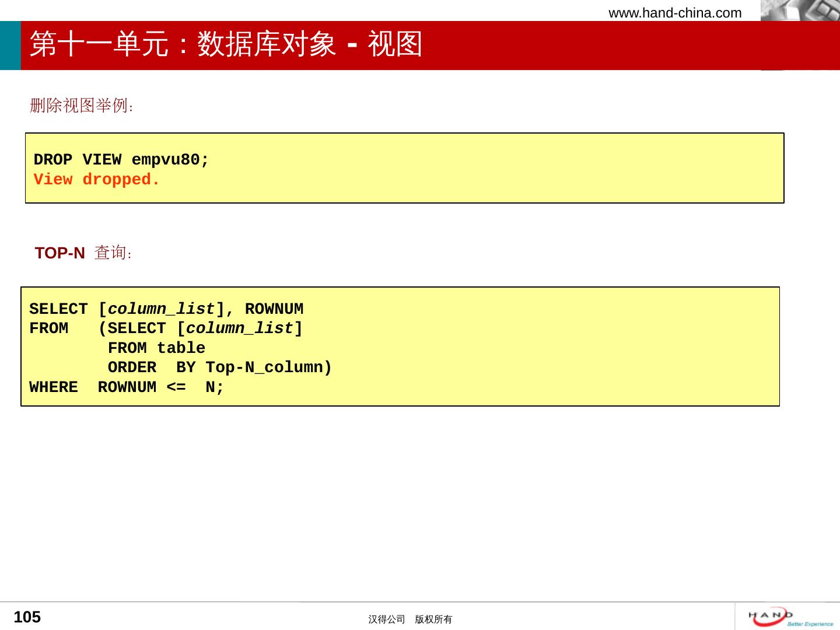Select the slide title 第十一单元 : 数据库对象 - 视图
Viewport: 840px width, 630px height.
point(226,44)
